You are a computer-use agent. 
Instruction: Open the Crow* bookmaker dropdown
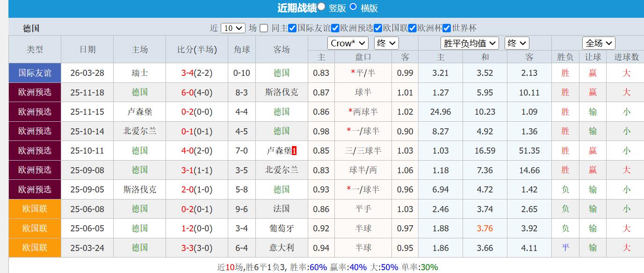[347, 43]
